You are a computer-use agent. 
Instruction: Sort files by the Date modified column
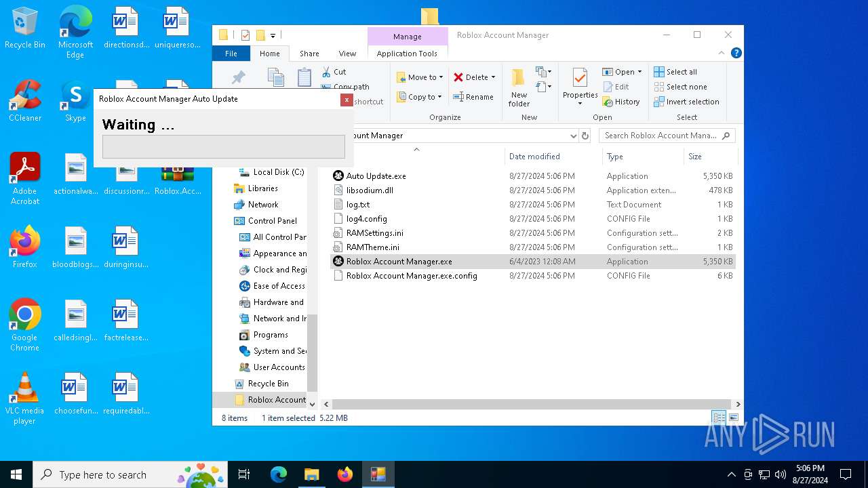(553, 157)
